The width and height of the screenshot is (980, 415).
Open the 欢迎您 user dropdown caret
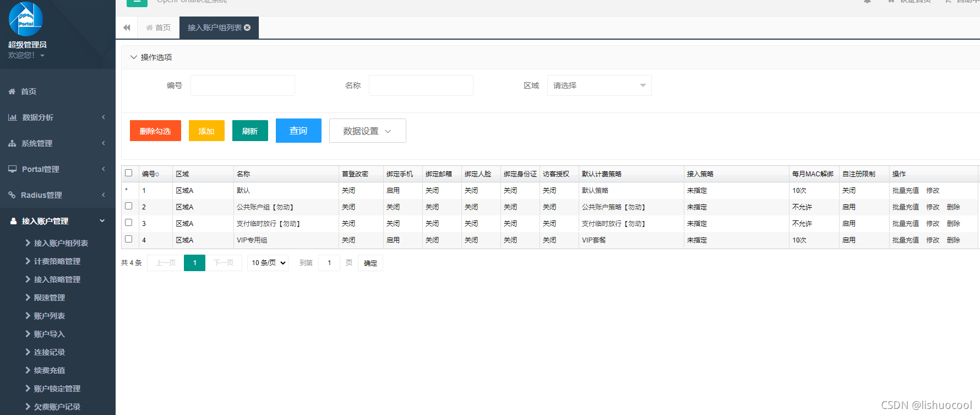[x=42, y=56]
